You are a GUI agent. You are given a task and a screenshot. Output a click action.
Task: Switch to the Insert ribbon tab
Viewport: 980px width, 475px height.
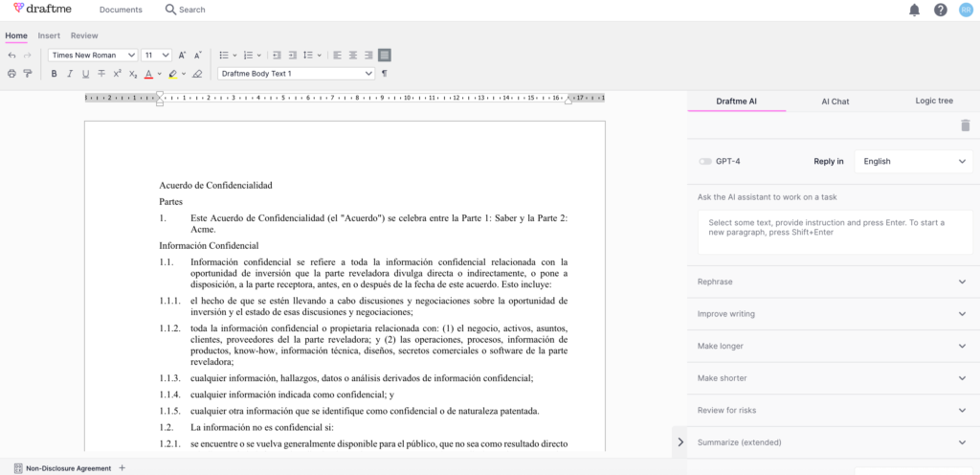point(49,35)
